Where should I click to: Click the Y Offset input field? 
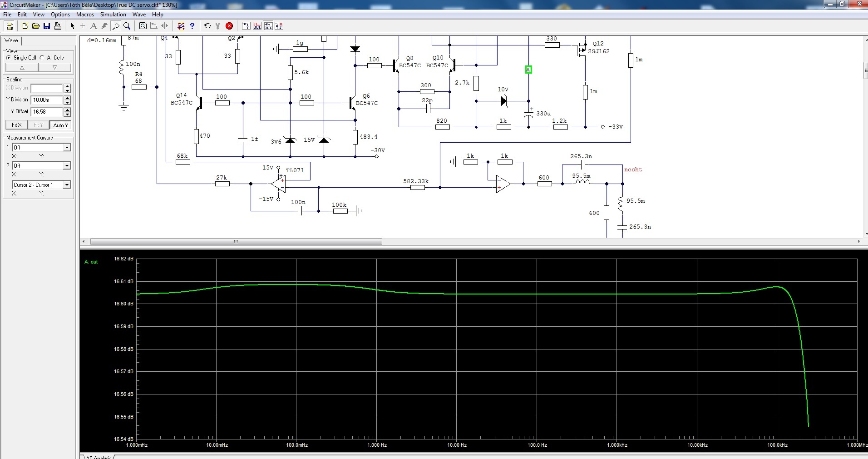pos(47,112)
